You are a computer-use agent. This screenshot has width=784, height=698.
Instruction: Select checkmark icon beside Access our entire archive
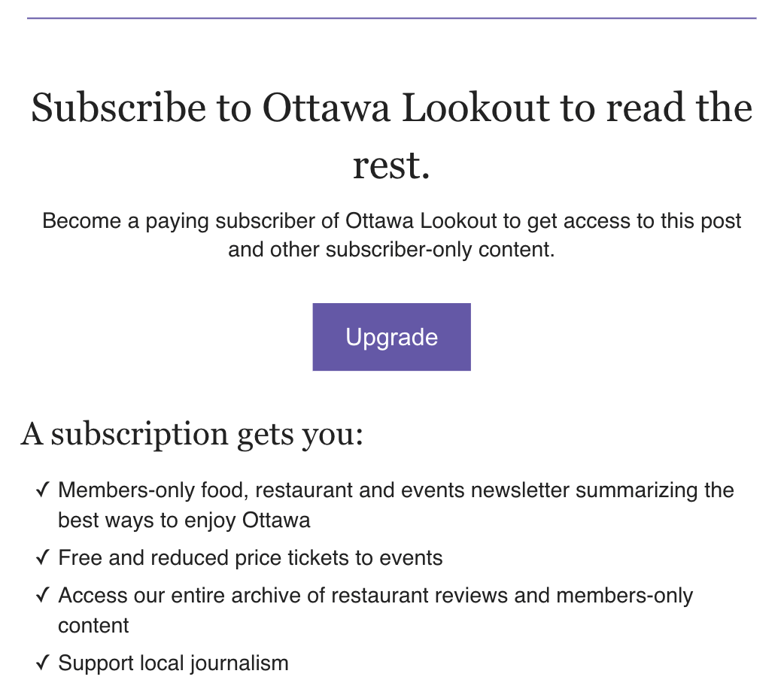[43, 594]
